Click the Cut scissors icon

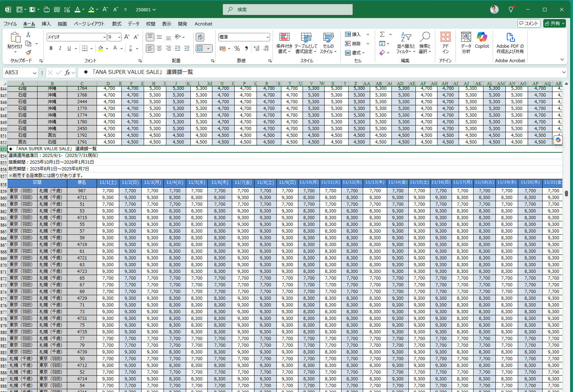[28, 35]
